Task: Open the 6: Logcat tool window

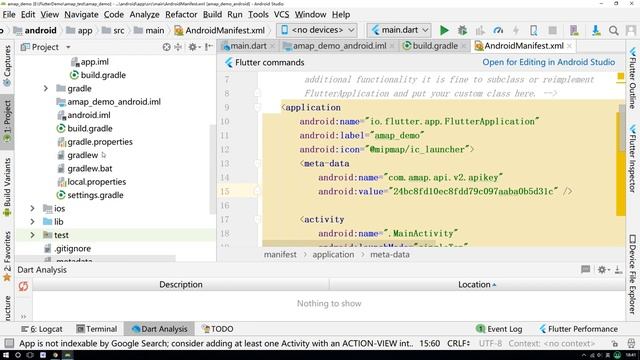Action: tap(42, 329)
